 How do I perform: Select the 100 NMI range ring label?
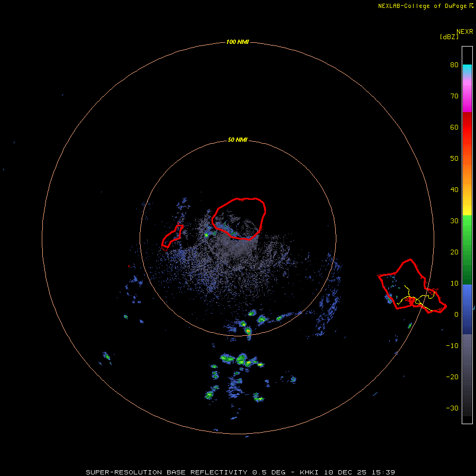pyautogui.click(x=237, y=42)
